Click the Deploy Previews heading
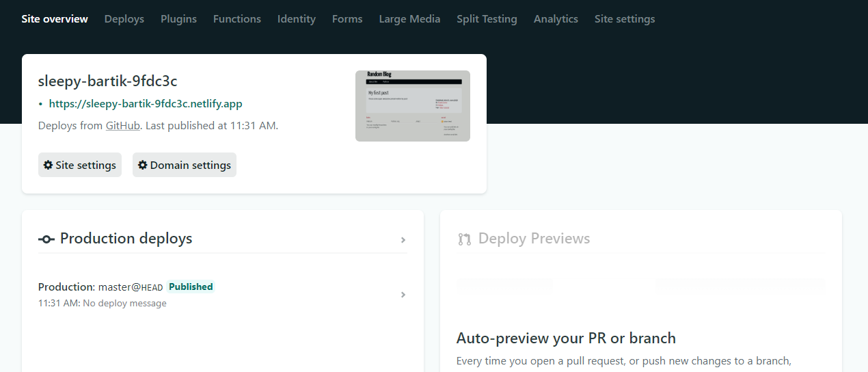The image size is (868, 372). pos(534,239)
